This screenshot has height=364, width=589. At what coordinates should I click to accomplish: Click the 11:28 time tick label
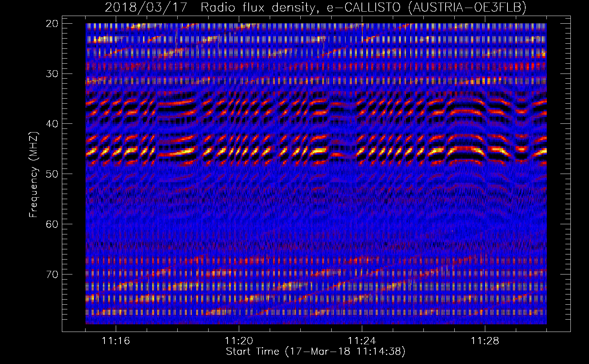[485, 341]
